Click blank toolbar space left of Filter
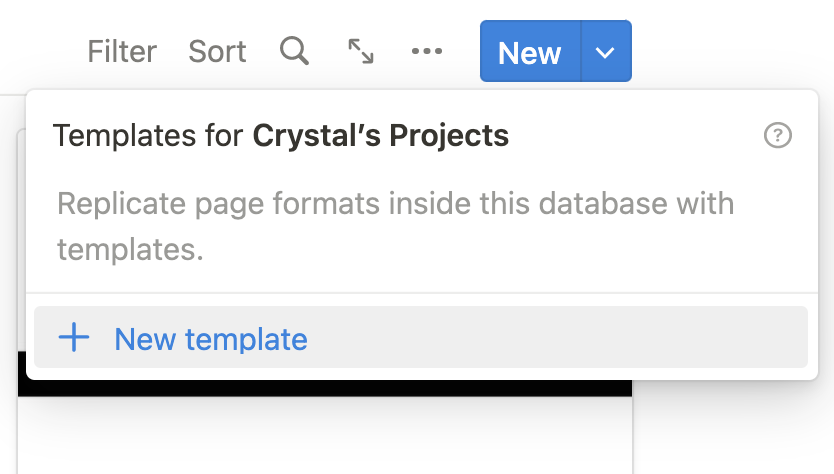 pyautogui.click(x=43, y=52)
